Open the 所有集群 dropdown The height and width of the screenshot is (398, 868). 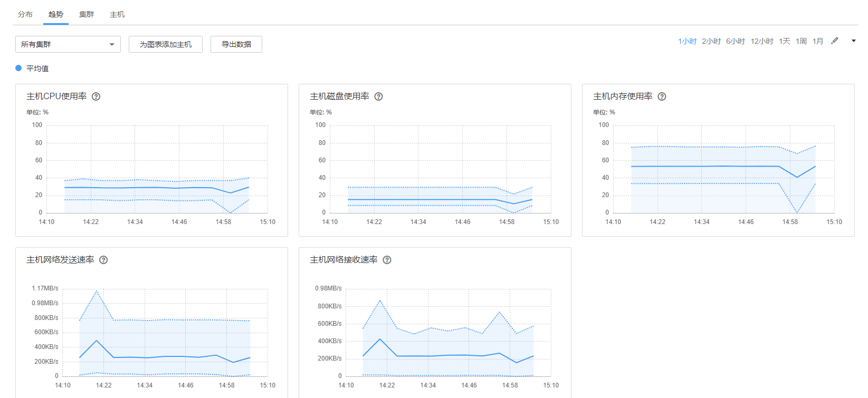click(68, 44)
